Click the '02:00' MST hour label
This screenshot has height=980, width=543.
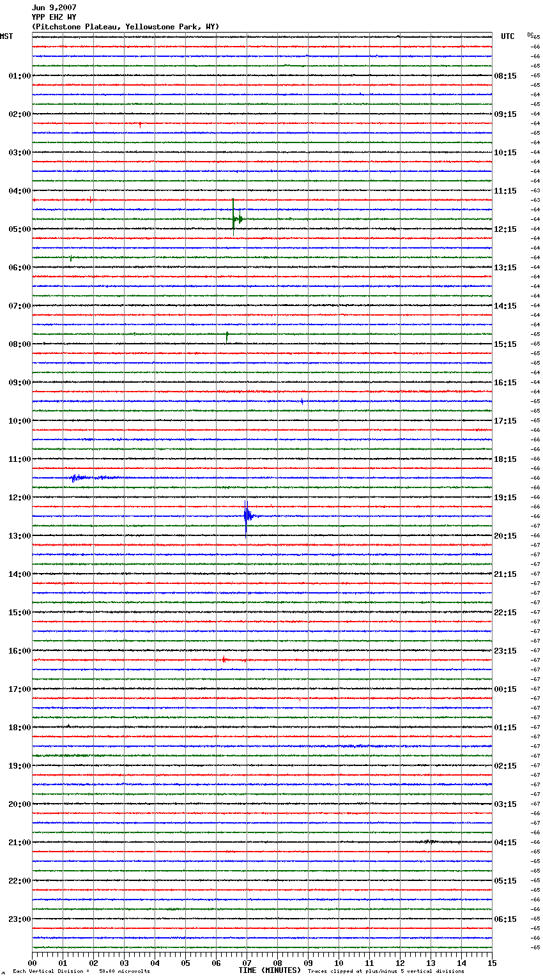(x=20, y=114)
